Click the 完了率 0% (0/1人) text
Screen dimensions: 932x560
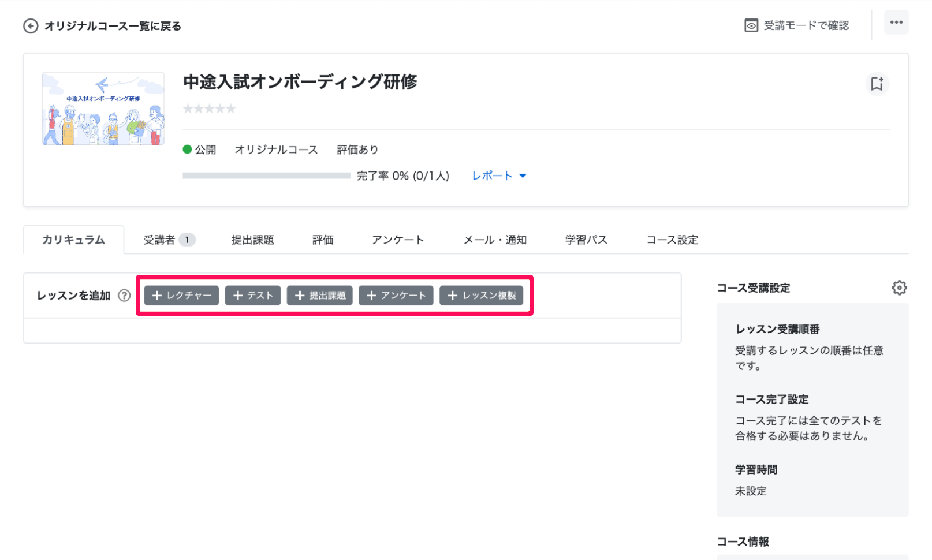tap(402, 176)
